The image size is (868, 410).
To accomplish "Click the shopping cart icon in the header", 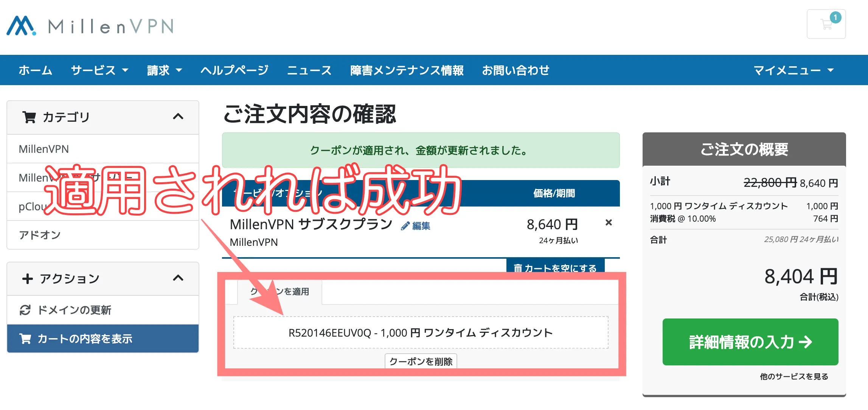I will pos(826,25).
